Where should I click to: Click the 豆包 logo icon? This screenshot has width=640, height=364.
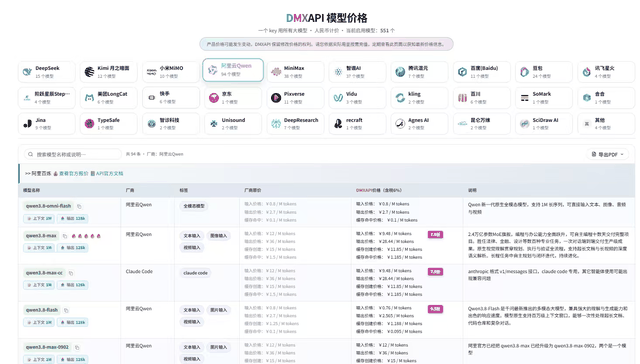click(x=524, y=72)
